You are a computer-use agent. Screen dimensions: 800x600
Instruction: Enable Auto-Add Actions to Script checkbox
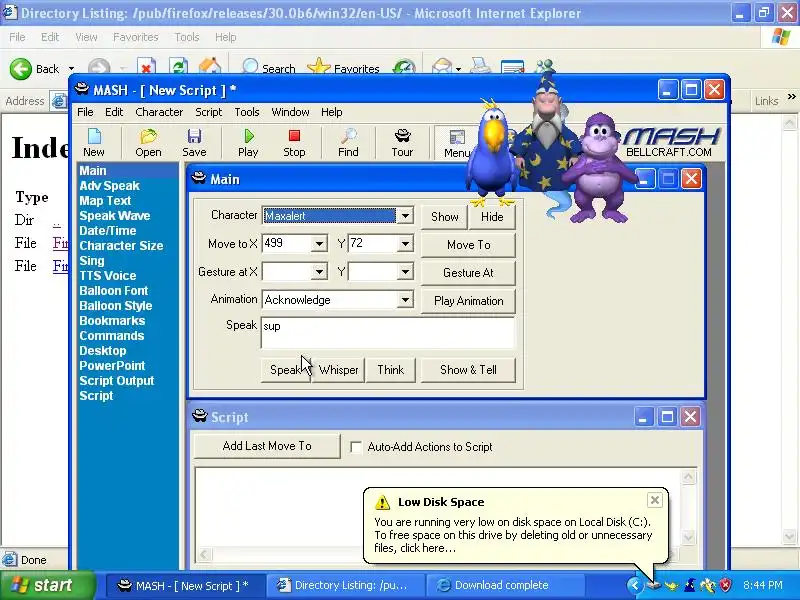(x=356, y=447)
